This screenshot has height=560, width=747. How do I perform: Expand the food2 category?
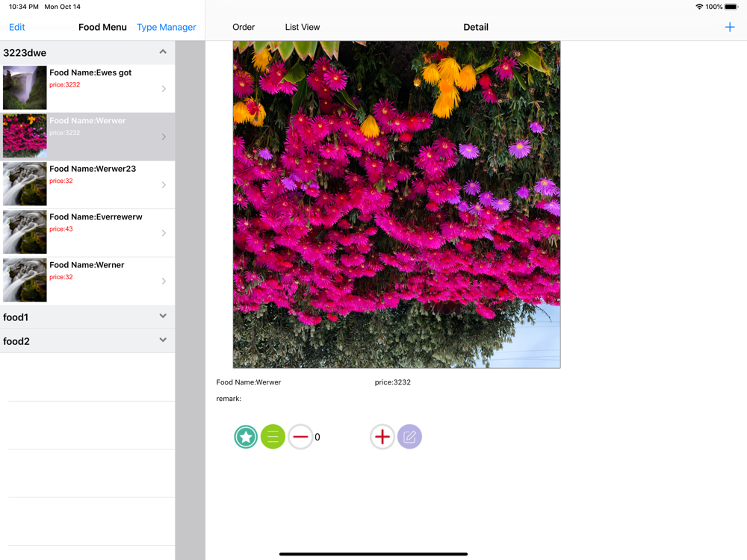point(163,340)
